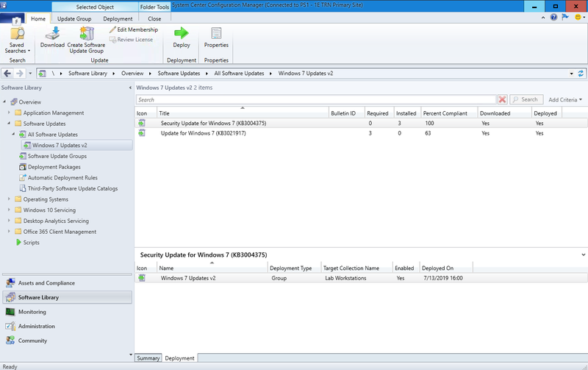This screenshot has height=370, width=588.
Task: Open the Monitoring workspace
Action: click(32, 312)
